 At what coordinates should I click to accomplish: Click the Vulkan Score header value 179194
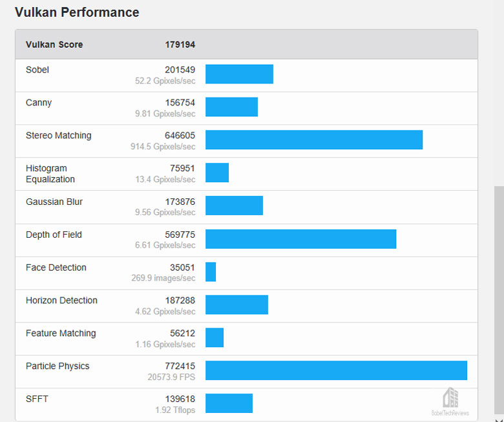(x=180, y=45)
